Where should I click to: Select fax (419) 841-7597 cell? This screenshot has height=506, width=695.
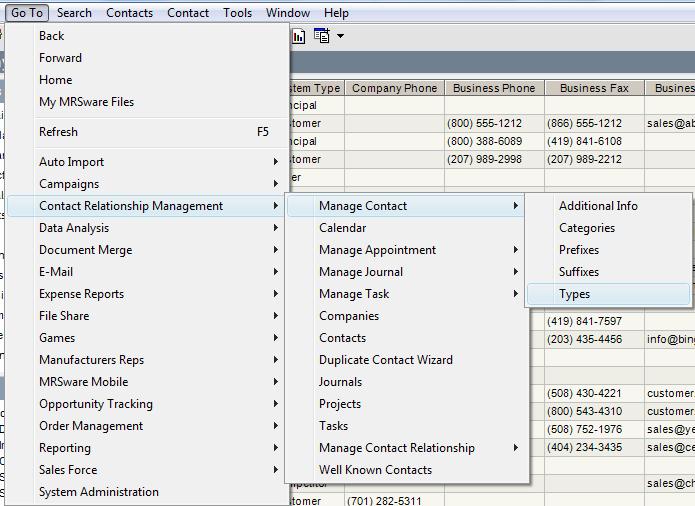(x=594, y=321)
